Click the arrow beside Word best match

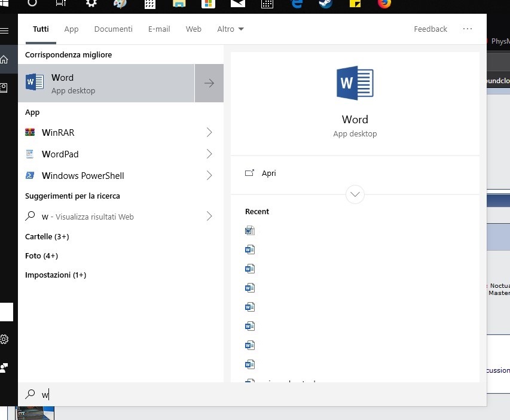[209, 83]
